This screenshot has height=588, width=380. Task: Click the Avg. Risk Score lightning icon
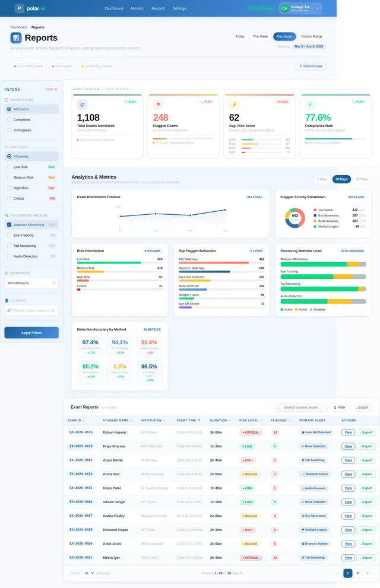pos(234,104)
